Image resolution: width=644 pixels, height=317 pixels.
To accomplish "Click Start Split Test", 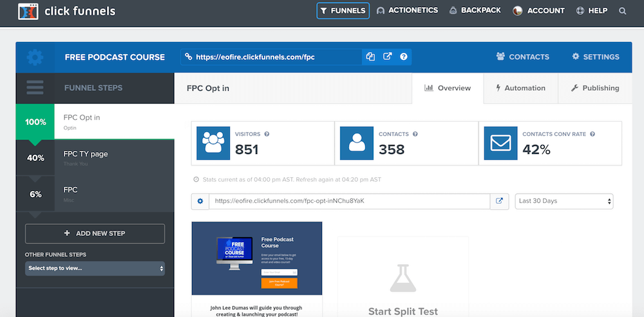I will [403, 311].
